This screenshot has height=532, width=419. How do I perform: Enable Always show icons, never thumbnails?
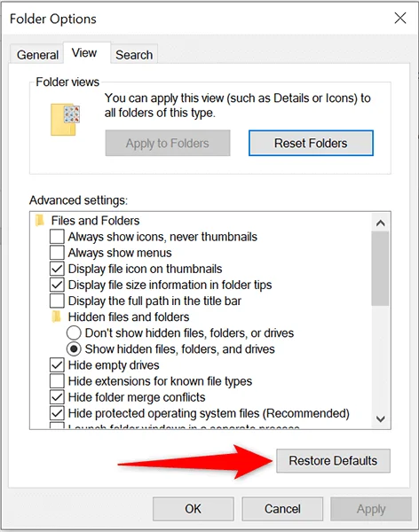(57, 237)
